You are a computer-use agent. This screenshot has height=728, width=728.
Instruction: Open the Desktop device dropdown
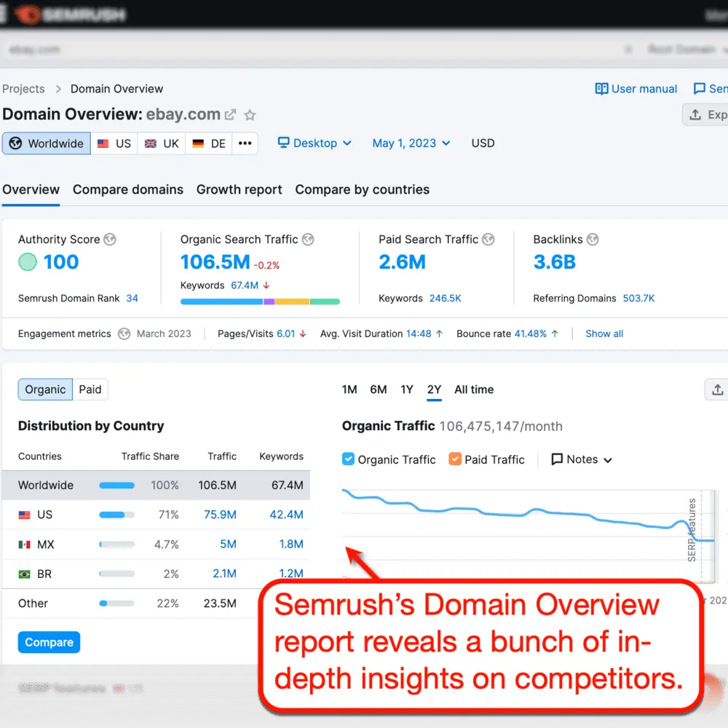[x=314, y=143]
